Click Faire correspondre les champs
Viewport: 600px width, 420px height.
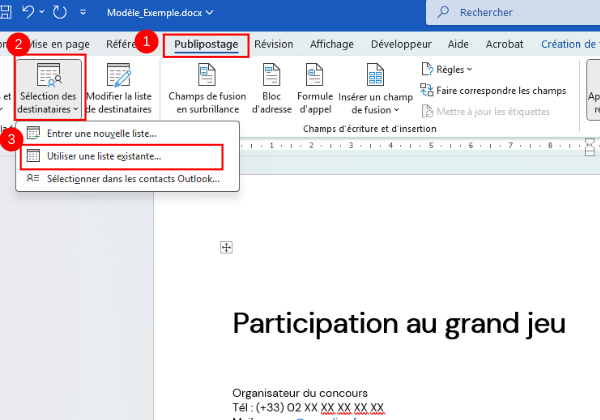[x=493, y=90]
